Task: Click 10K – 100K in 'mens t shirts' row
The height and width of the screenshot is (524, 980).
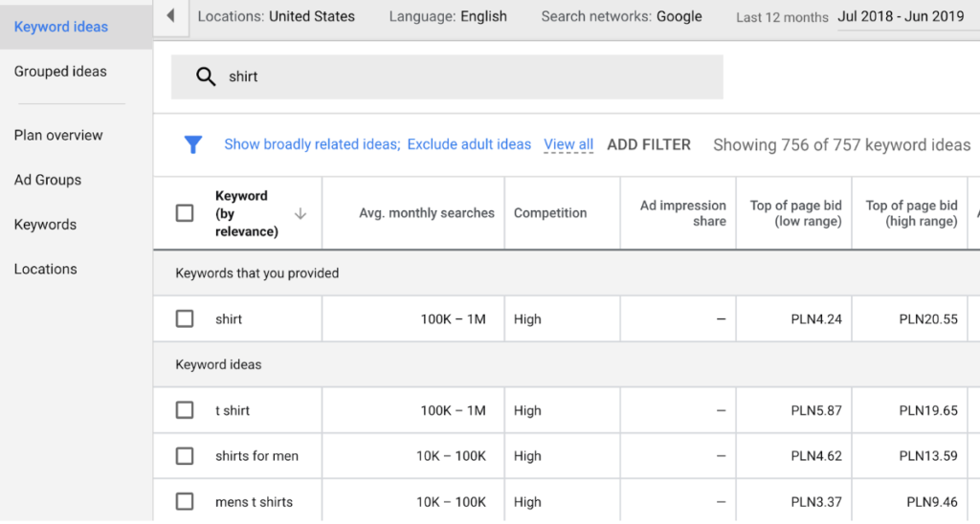Action: click(452, 501)
